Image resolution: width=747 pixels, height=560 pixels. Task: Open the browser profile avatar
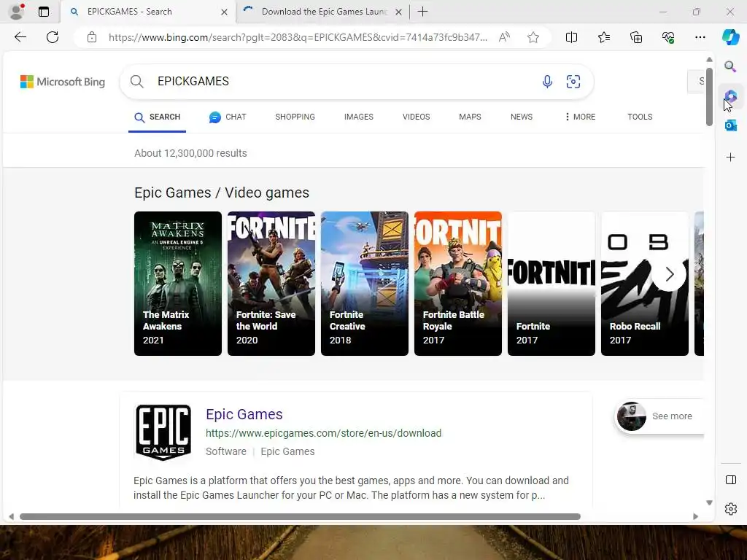click(16, 12)
